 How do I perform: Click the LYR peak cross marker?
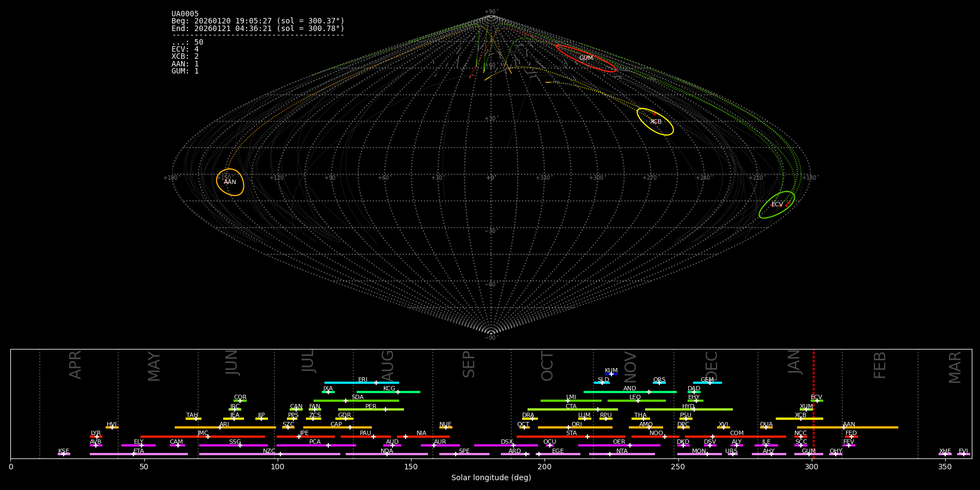click(x=97, y=437)
